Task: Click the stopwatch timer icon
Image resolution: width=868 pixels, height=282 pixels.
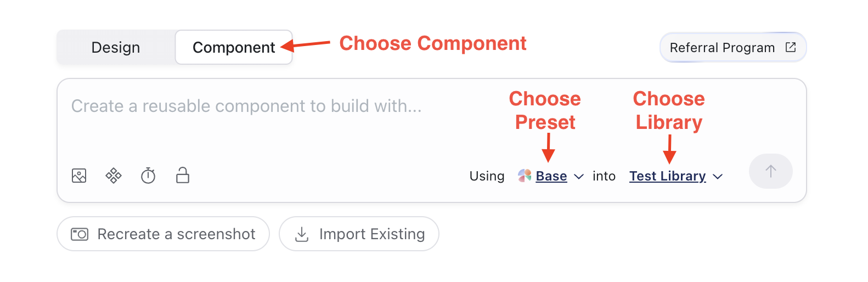Action: tap(148, 176)
